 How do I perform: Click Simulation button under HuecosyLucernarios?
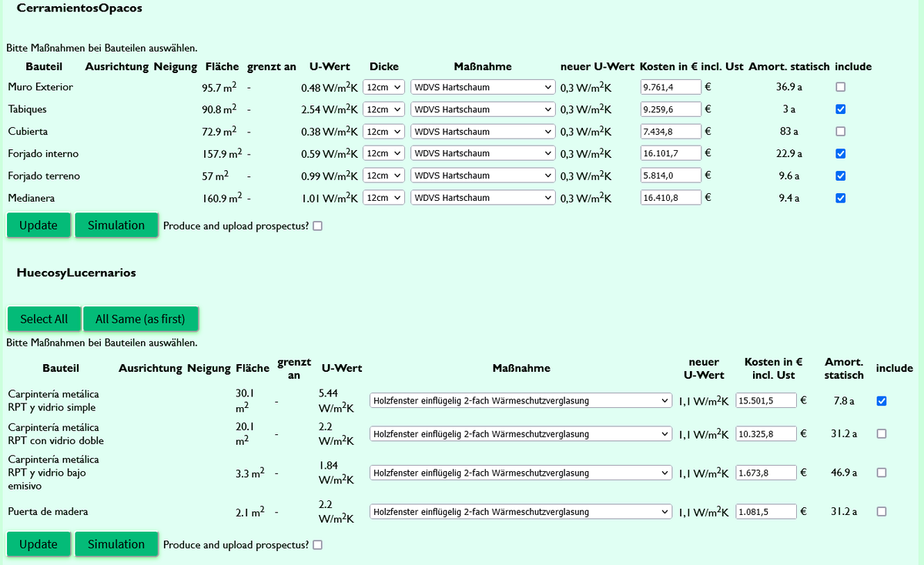point(116,544)
